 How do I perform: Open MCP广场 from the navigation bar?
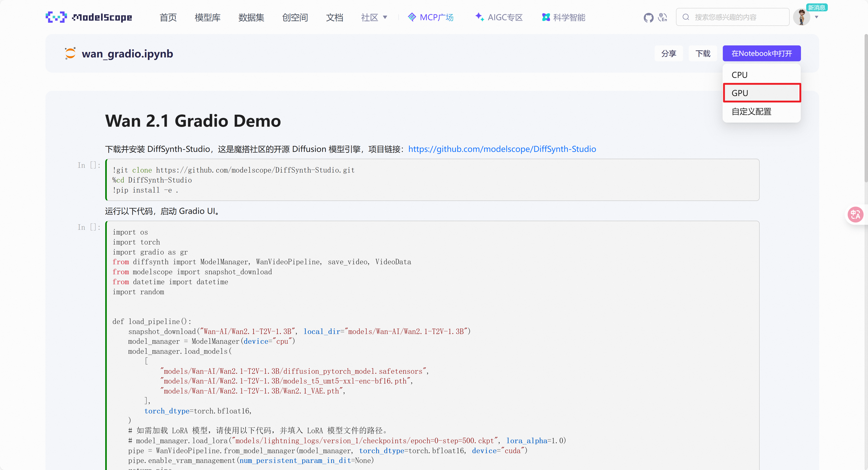coord(431,17)
